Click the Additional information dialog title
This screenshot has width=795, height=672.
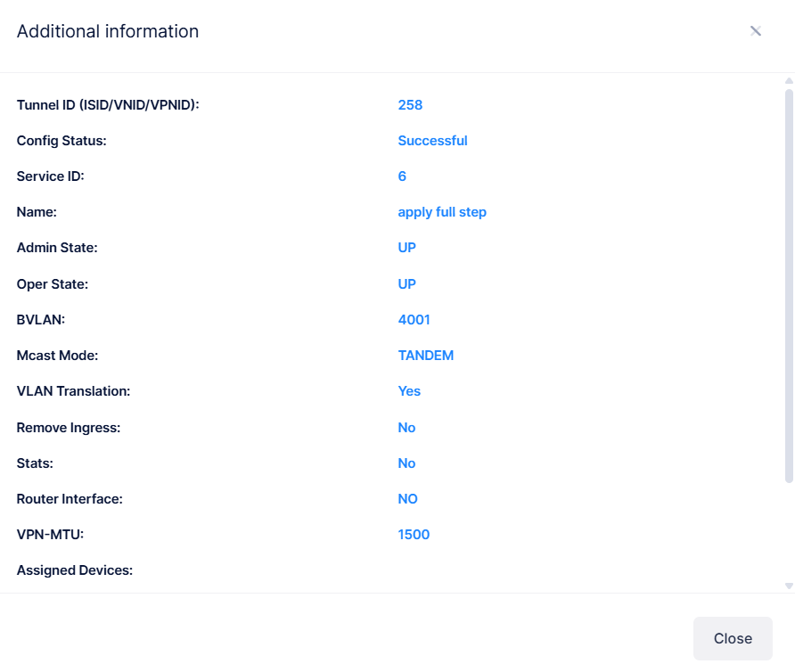[x=107, y=31]
